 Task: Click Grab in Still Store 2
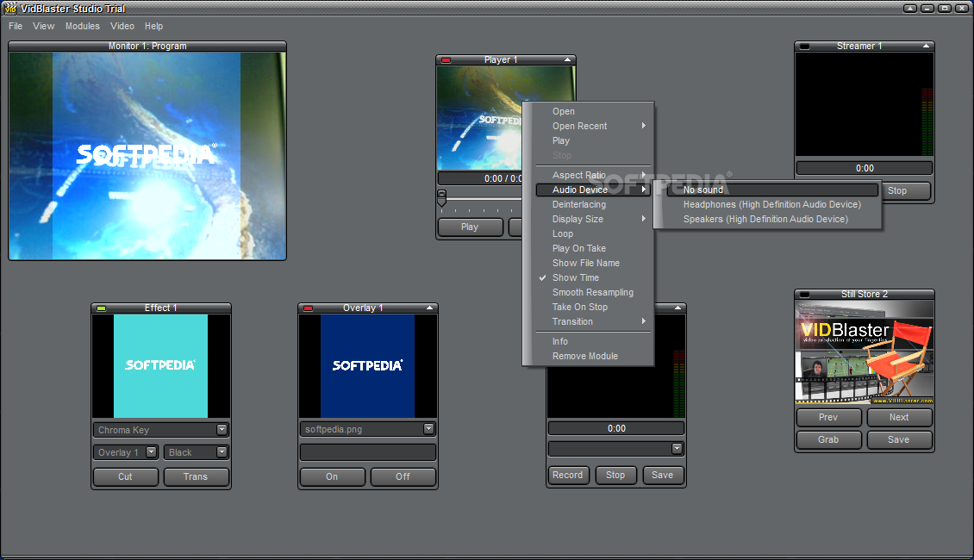828,439
